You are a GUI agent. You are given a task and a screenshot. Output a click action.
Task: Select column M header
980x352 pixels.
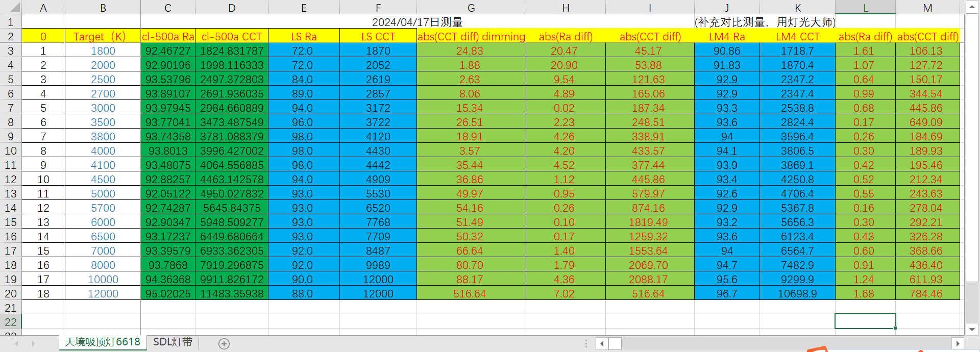tap(927, 8)
